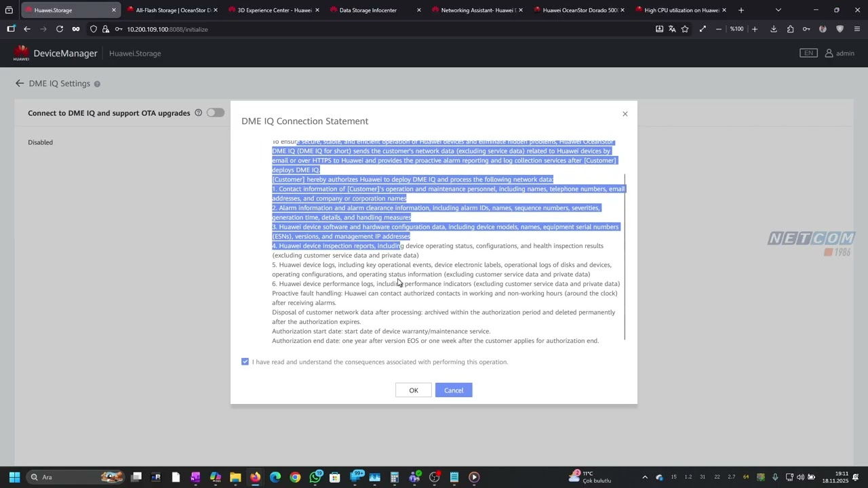Zoom out with the minus button

(x=719, y=29)
